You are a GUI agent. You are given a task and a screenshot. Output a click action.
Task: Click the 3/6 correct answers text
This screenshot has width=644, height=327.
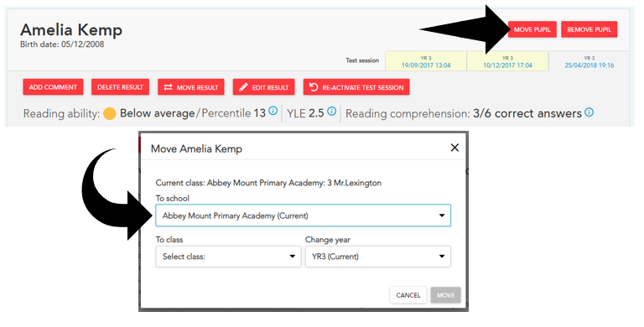click(x=527, y=113)
